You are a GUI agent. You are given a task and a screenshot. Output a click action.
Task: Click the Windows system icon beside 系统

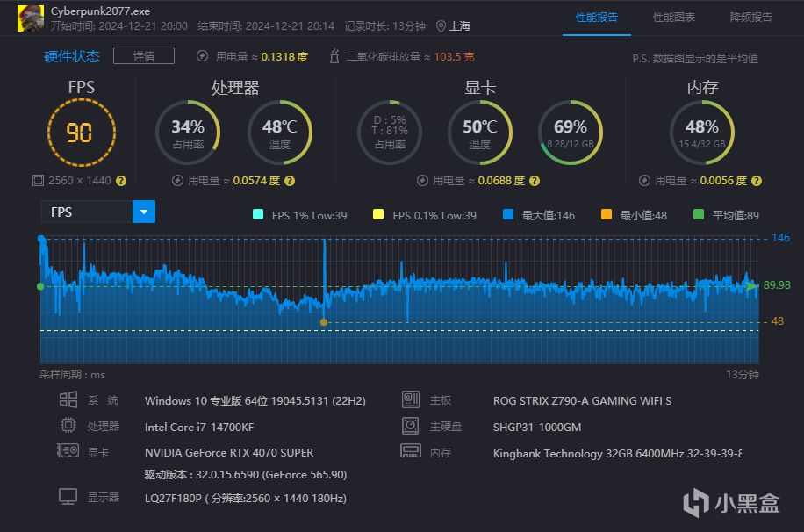(68, 399)
